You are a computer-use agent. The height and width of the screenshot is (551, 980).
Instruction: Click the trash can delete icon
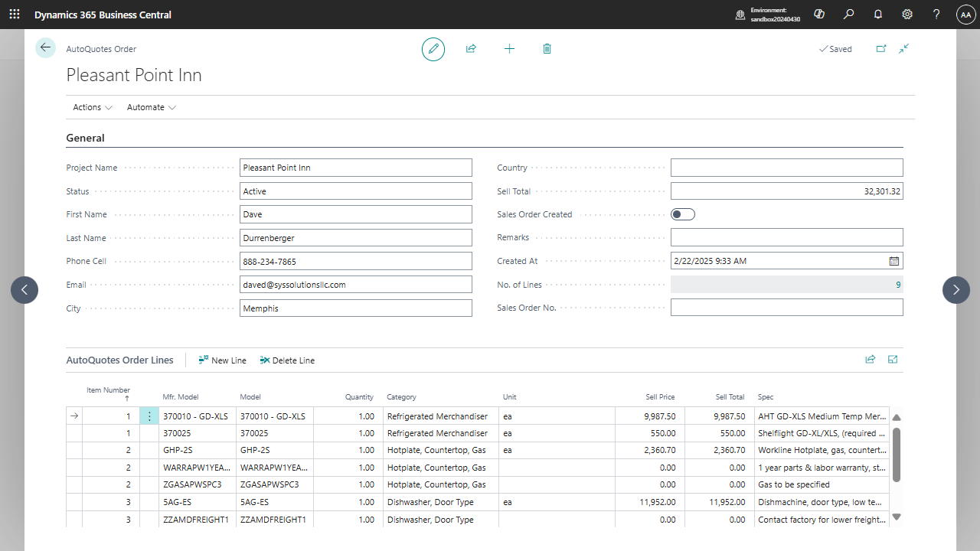click(x=547, y=49)
